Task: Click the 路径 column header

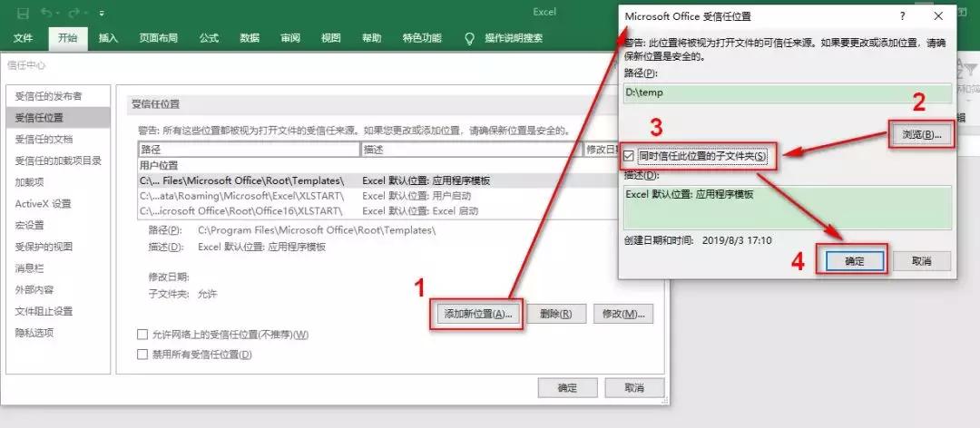Action: tap(250, 150)
